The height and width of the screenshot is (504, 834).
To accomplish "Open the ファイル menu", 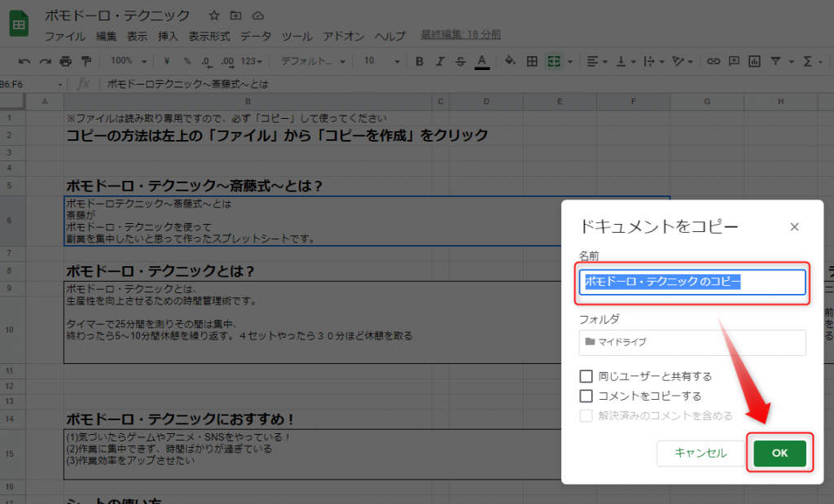I will click(65, 37).
